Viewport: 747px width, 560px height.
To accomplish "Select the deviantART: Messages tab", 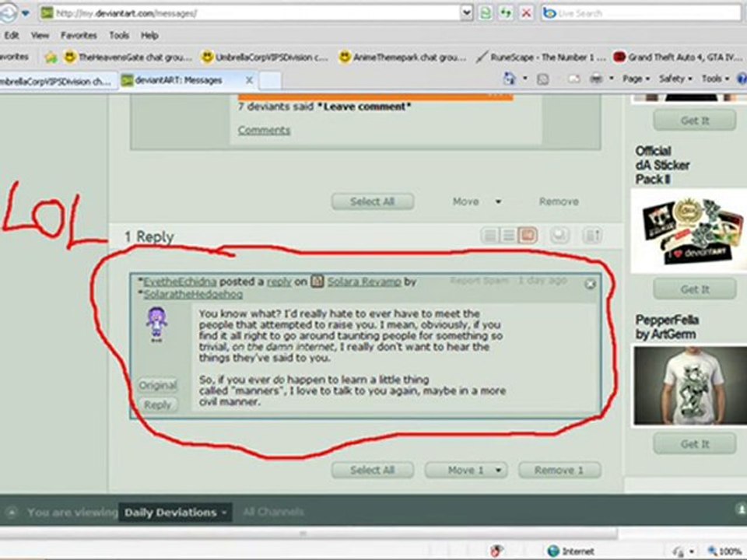I will pyautogui.click(x=179, y=80).
